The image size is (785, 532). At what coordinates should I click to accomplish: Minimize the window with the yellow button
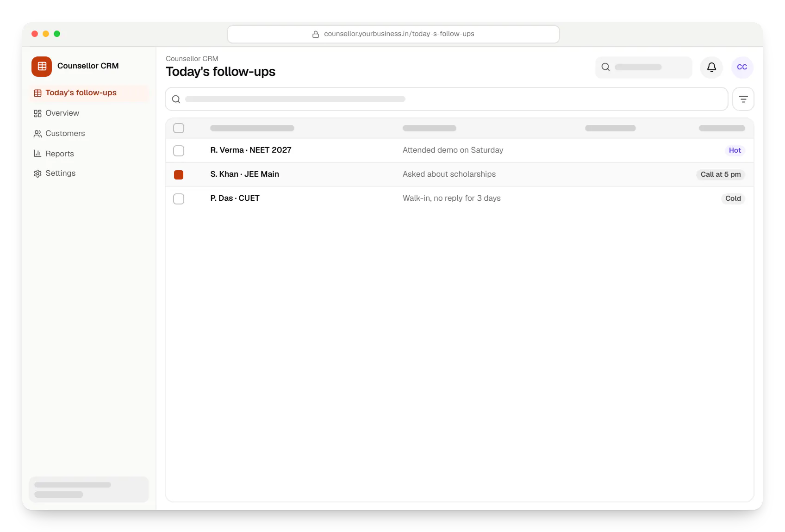(x=46, y=34)
